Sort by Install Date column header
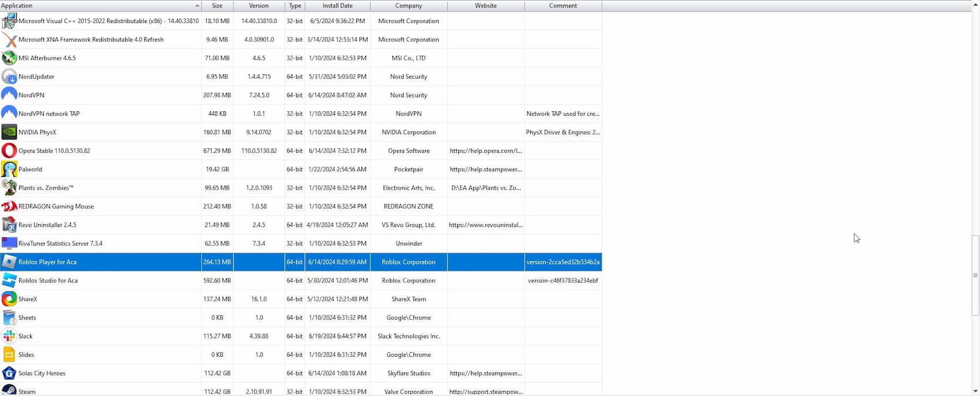The height and width of the screenshot is (396, 980). click(337, 6)
